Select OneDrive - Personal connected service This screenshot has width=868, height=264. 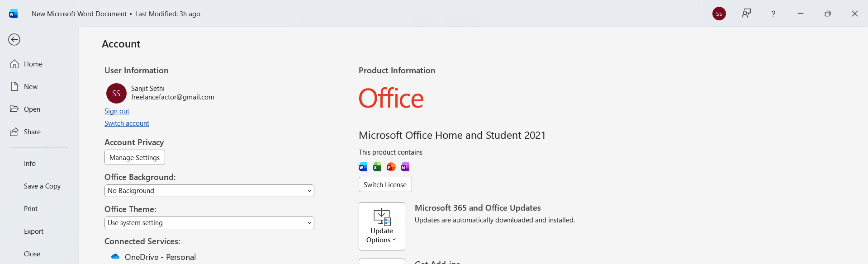pyautogui.click(x=160, y=257)
